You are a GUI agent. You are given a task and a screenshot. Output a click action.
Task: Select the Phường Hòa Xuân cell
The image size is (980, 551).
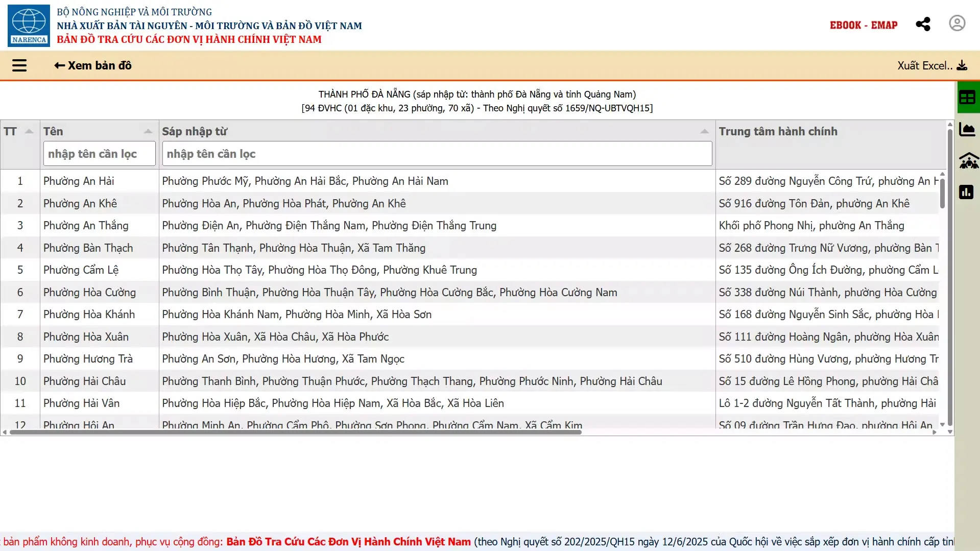click(x=100, y=337)
